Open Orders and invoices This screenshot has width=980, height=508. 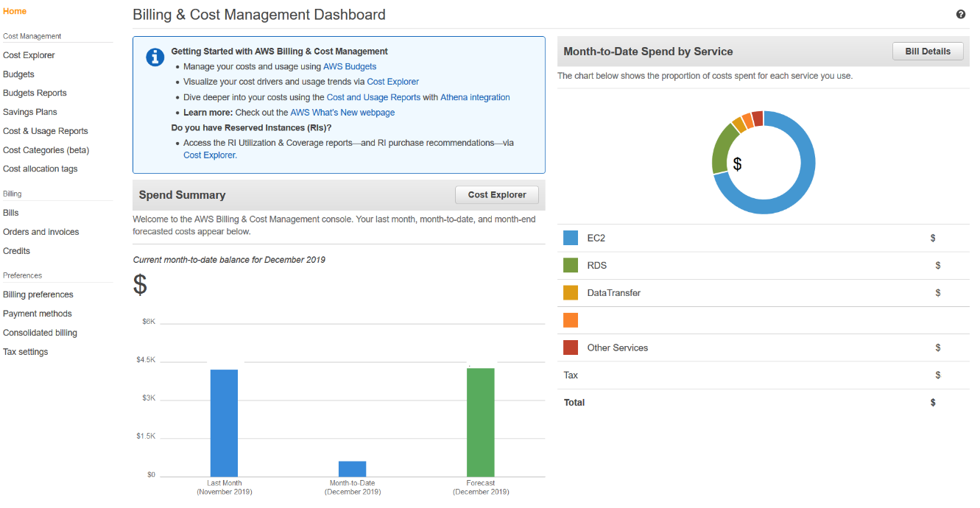41,232
